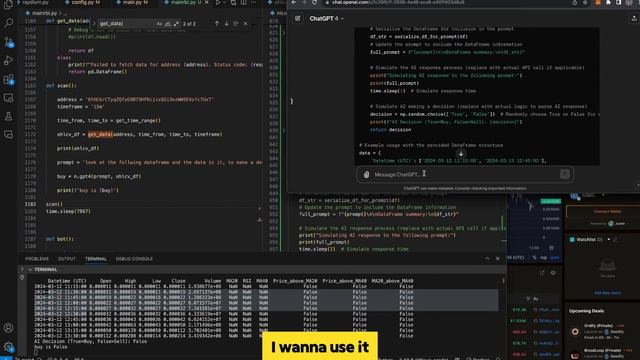This screenshot has height=360, width=640.
Task: Click the def scan(): line
Action: click(x=61, y=86)
